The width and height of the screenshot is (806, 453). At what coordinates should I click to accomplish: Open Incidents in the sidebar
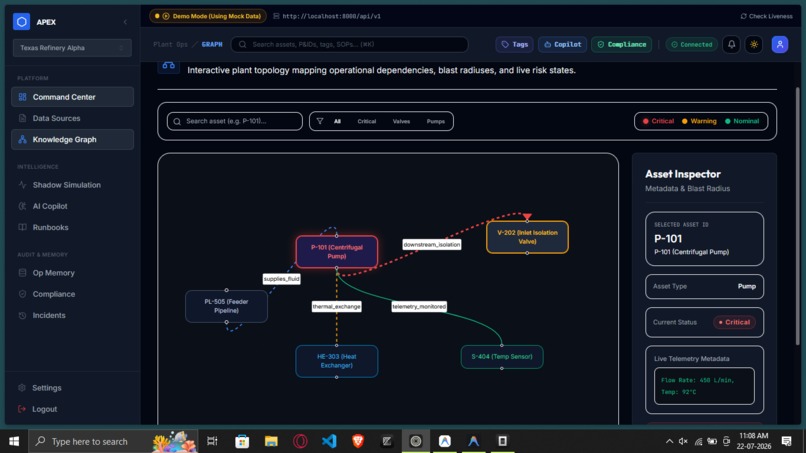(72, 315)
